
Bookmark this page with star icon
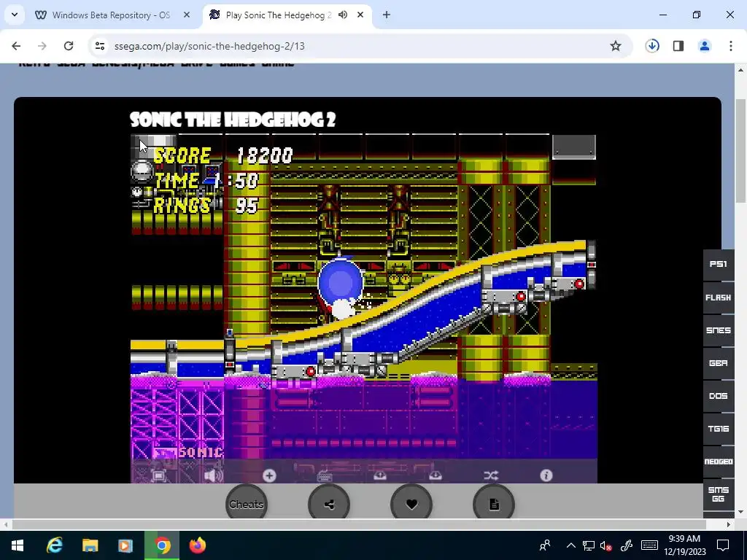(x=616, y=46)
